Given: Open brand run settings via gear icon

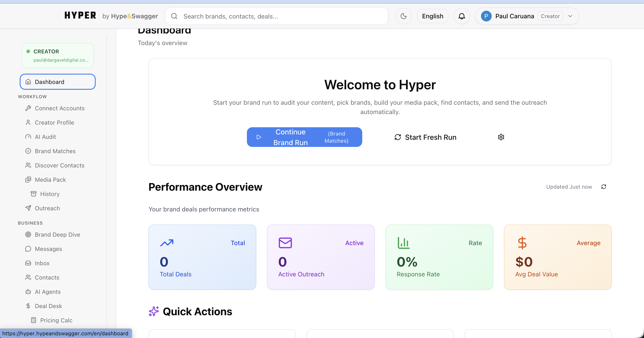Looking at the screenshot, I should (x=501, y=137).
